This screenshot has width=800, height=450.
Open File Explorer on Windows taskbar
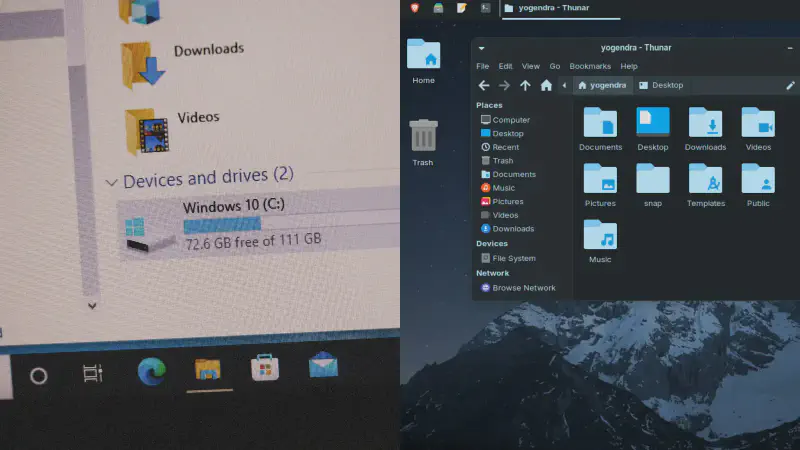click(x=208, y=369)
